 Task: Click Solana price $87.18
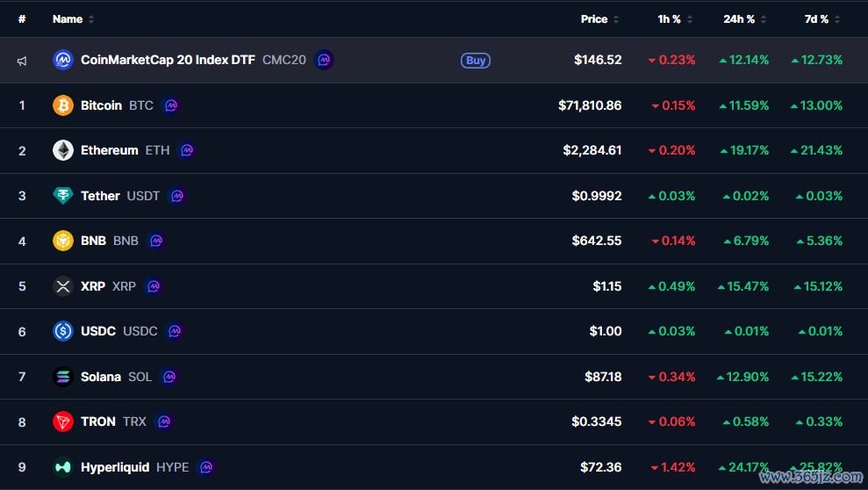click(604, 377)
